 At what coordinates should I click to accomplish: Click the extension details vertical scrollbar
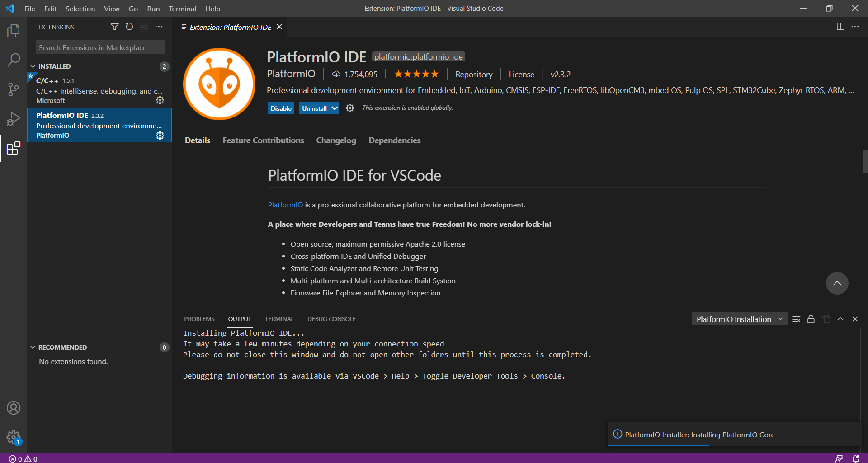865,162
